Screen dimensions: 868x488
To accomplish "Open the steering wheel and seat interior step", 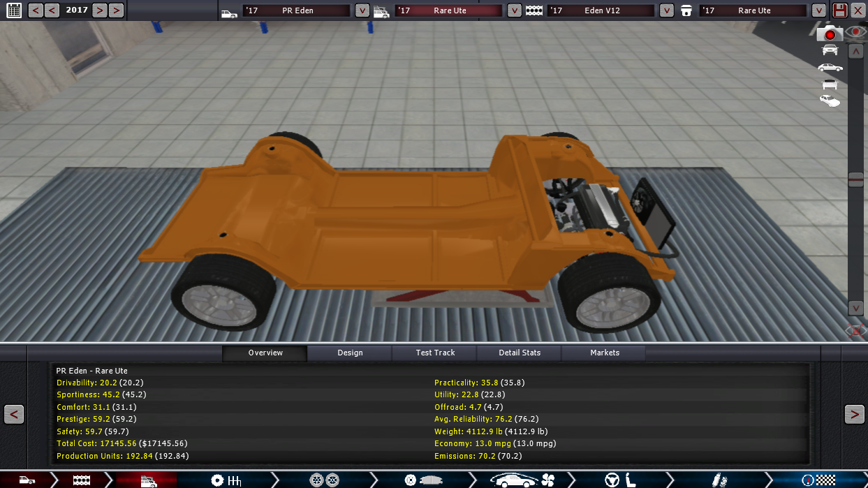I will [621, 480].
